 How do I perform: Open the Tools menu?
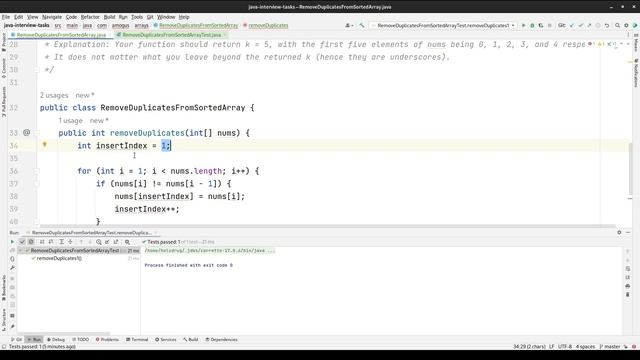click(137, 17)
